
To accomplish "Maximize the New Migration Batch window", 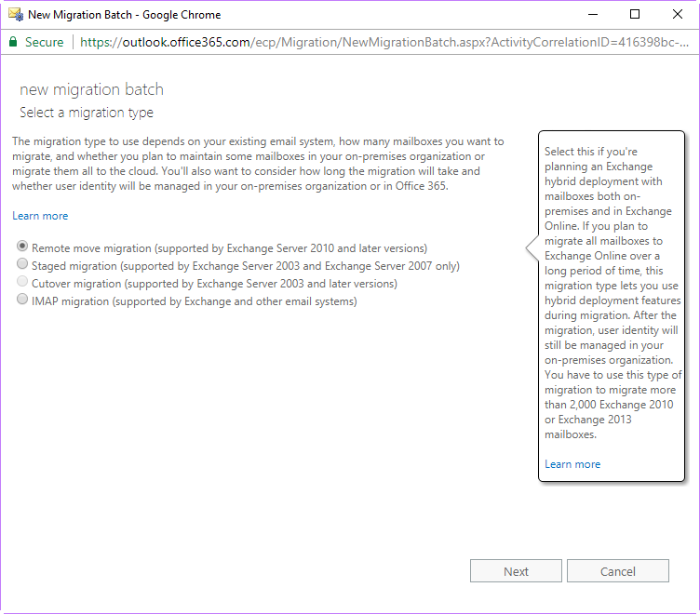I will [635, 14].
